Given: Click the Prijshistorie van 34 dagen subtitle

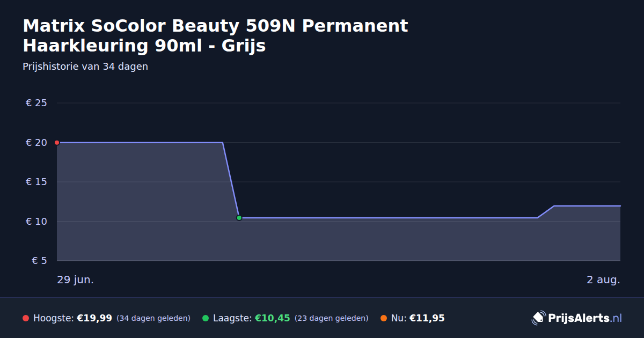Looking at the screenshot, I should coord(85,67).
